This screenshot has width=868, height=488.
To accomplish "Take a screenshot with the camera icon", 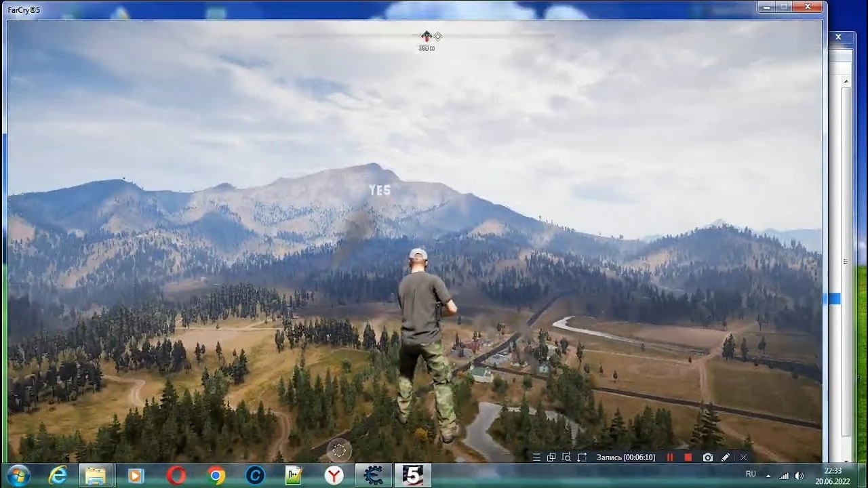I will 707,457.
